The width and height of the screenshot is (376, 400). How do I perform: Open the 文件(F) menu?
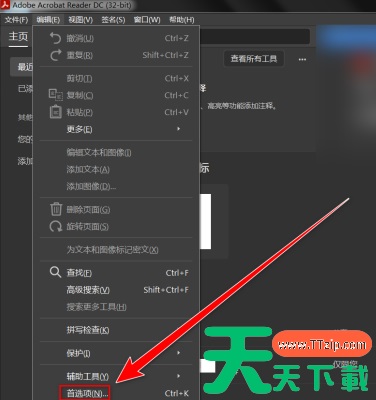coord(16,20)
